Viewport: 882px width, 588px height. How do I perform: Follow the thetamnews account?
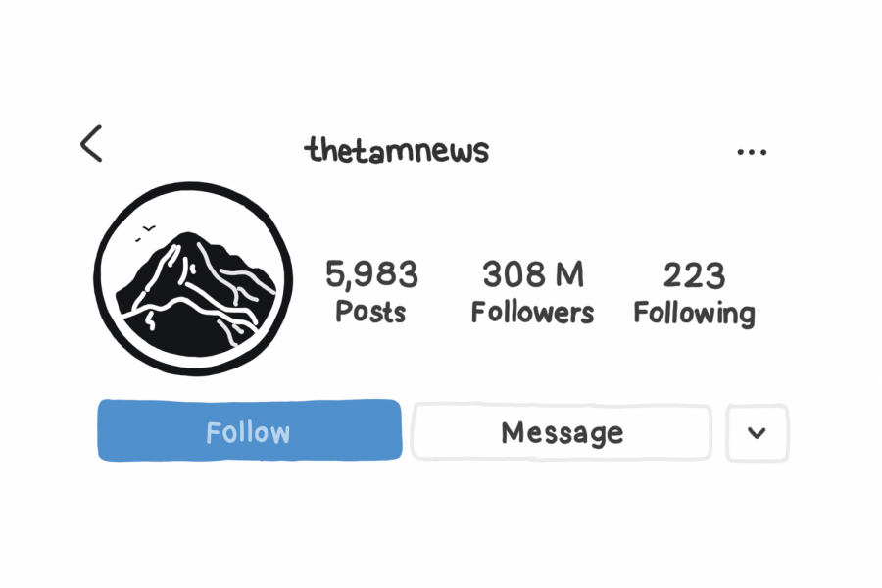point(250,430)
